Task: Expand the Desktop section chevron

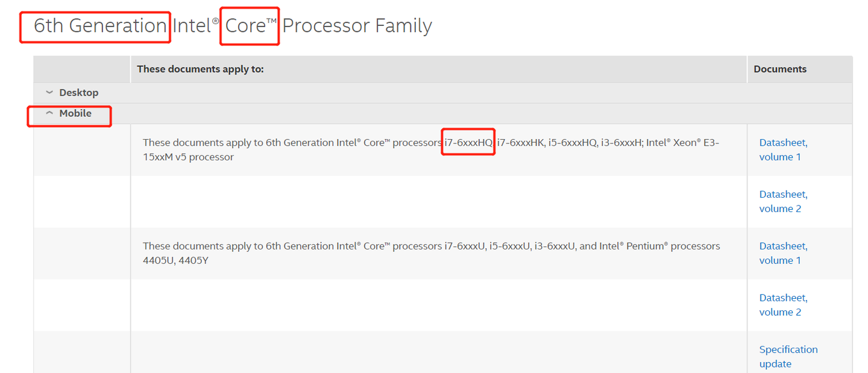Action: (49, 93)
